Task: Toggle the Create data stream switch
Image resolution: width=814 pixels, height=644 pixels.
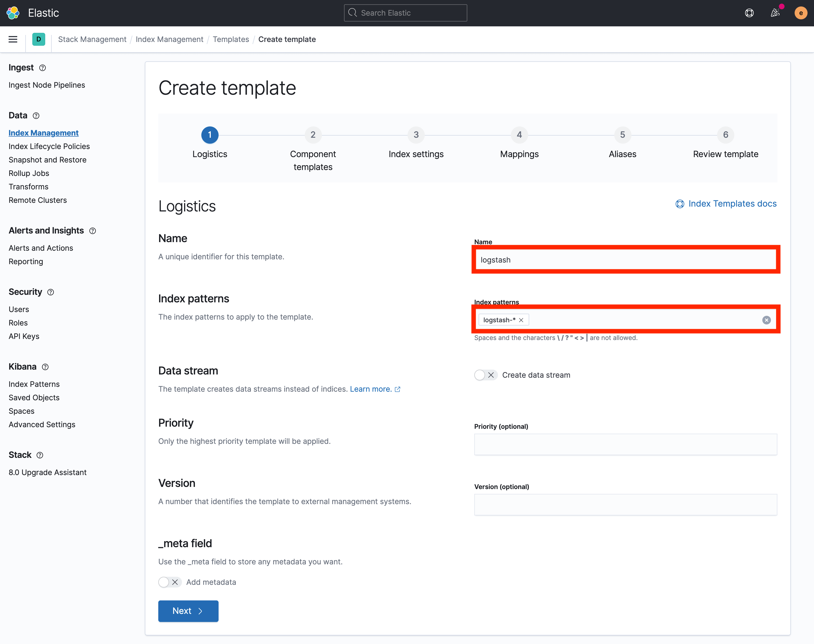Action: [486, 375]
